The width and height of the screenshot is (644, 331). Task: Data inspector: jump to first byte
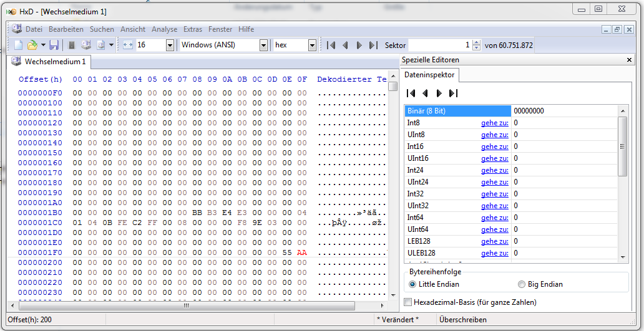tap(411, 94)
